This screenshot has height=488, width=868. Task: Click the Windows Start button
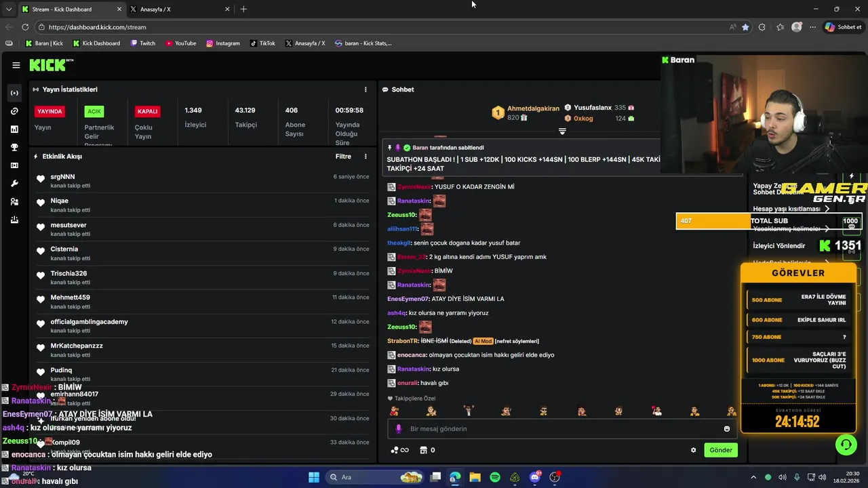[314, 477]
